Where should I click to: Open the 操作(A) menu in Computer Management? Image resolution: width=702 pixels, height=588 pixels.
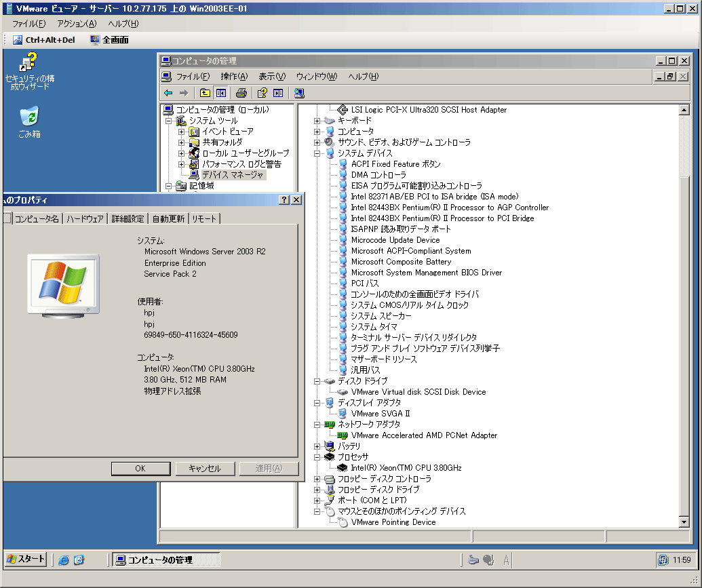234,77
